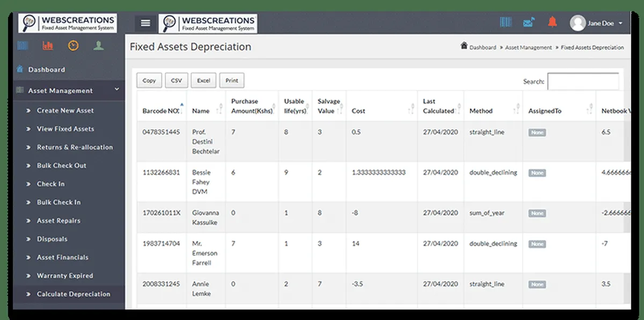Viewport: 644px width, 320px height.
Task: Open the blue mail envelope icon
Action: coord(529,23)
